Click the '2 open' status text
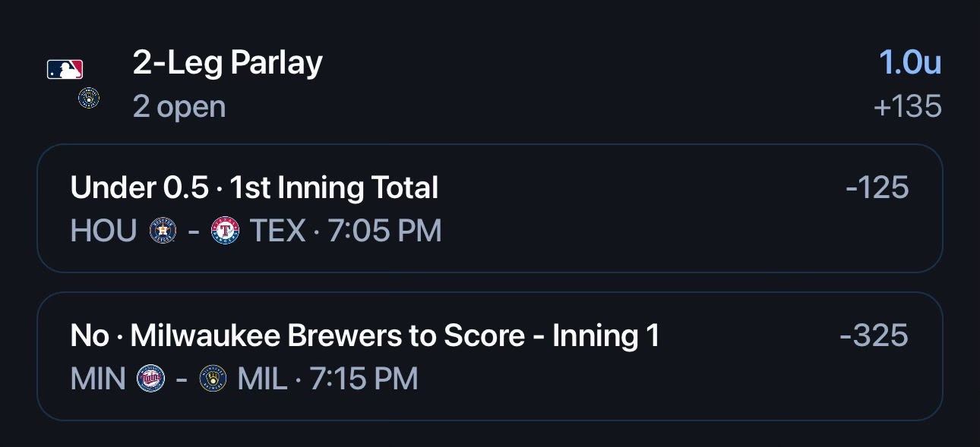 (x=179, y=107)
